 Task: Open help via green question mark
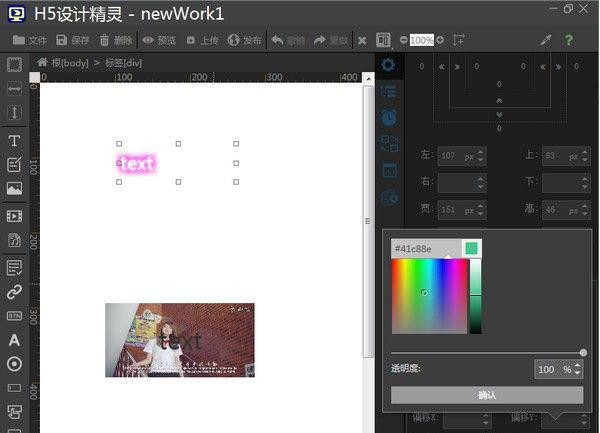570,40
